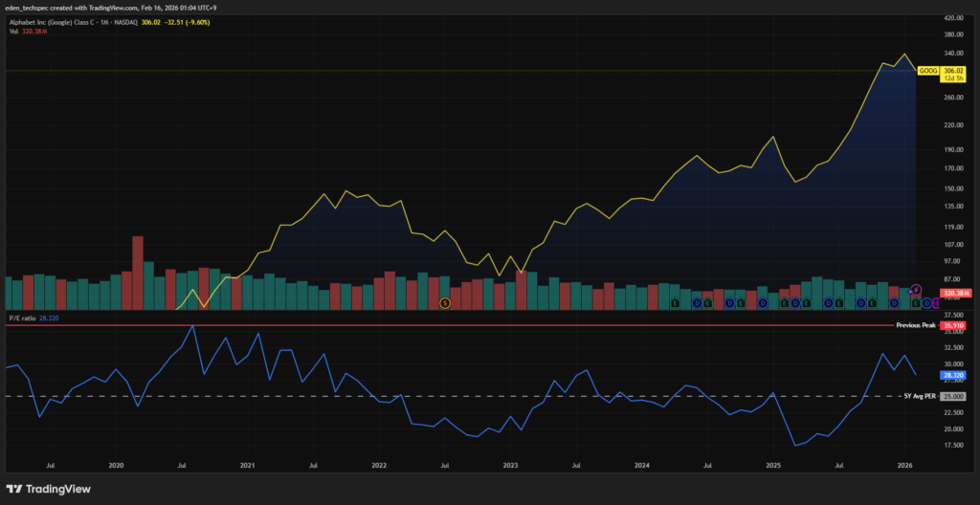Image resolution: width=980 pixels, height=505 pixels.
Task: Click the 2025 label on time axis
Action: pos(773,466)
